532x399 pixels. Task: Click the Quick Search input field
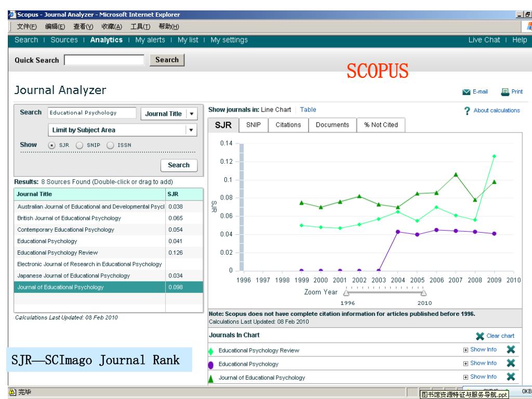coord(104,60)
